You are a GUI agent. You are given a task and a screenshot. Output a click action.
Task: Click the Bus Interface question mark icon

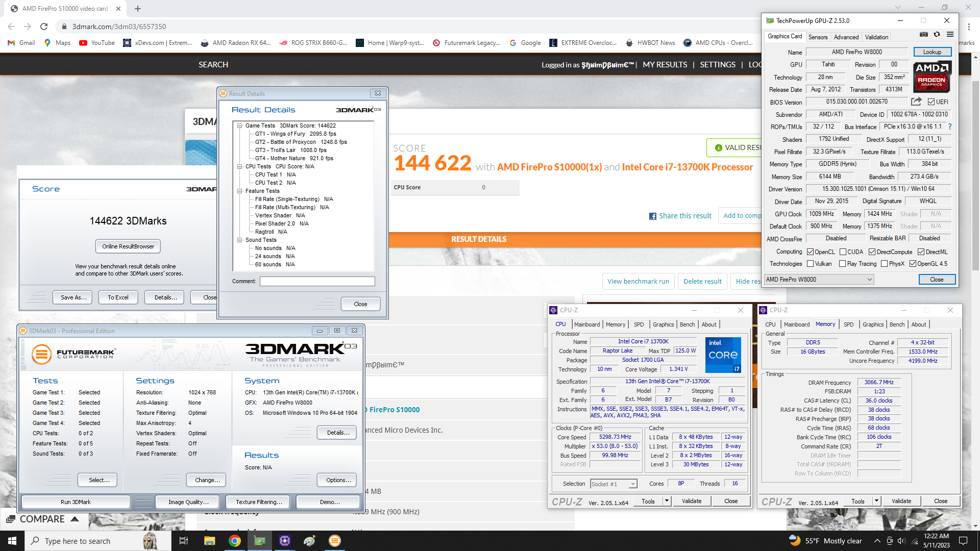coord(950,127)
